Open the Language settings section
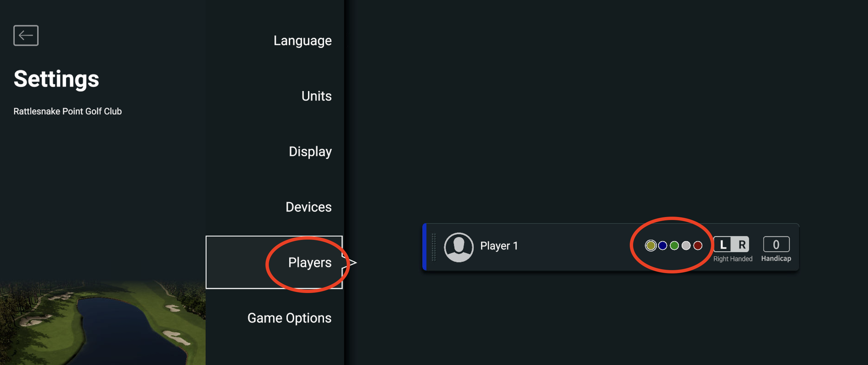The height and width of the screenshot is (365, 868). 302,41
